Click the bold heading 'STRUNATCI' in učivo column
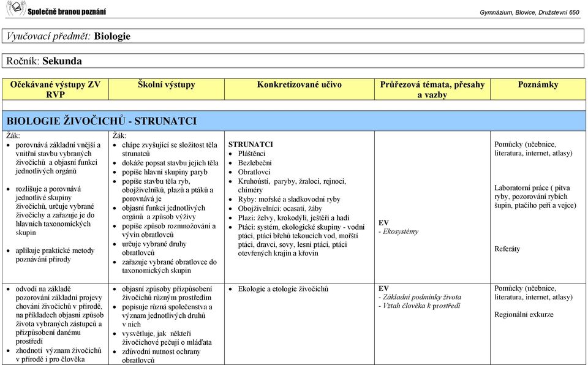Image resolution: width=588 pixels, height=365 pixels. 251,145
